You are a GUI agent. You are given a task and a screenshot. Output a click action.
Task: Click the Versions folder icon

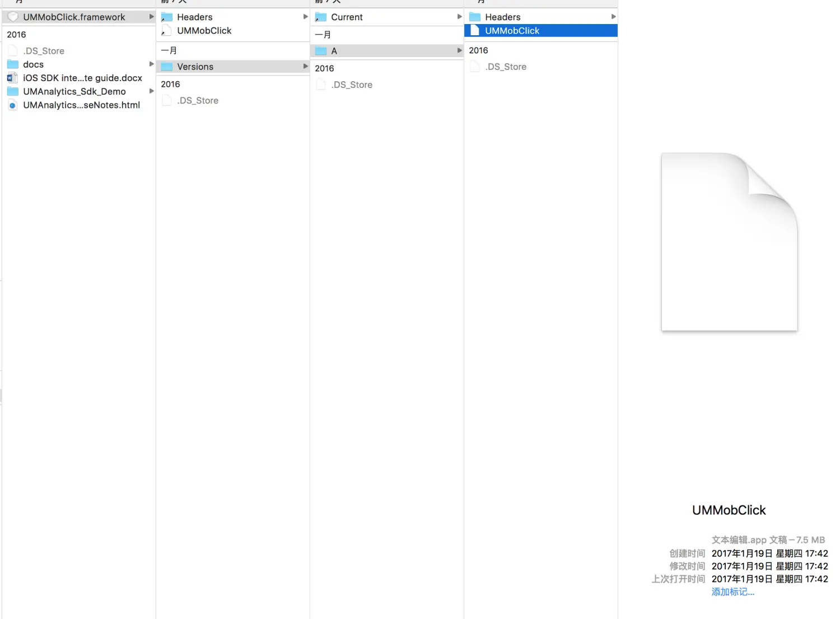[167, 67]
